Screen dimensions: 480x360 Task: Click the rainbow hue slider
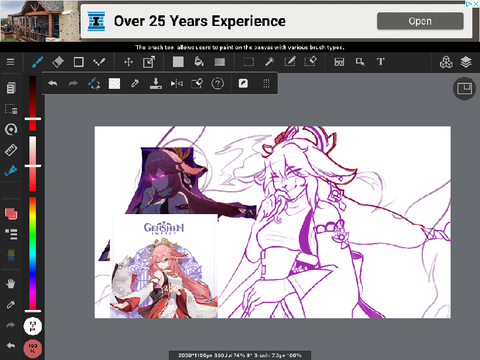pyautogui.click(x=32, y=254)
